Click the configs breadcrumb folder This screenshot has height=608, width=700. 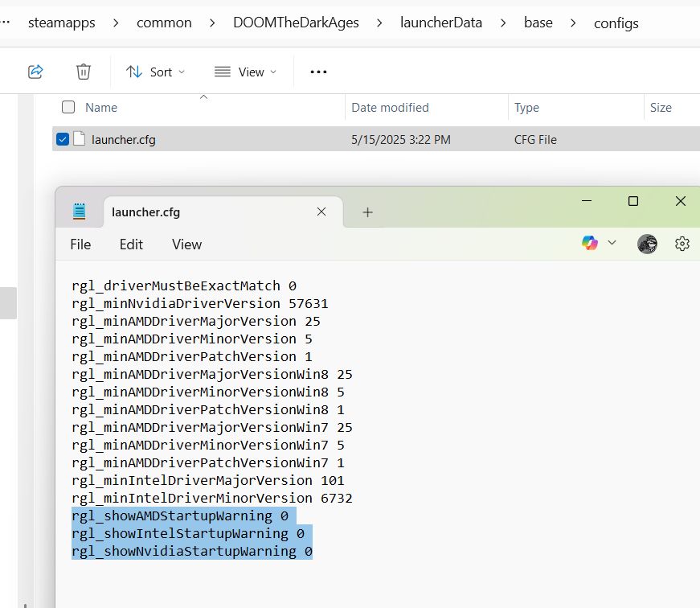click(616, 23)
